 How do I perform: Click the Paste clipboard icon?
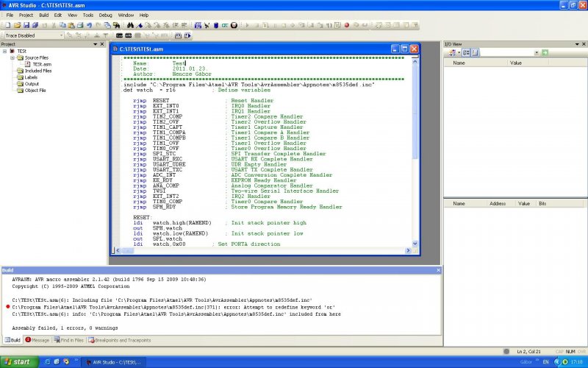coord(71,25)
